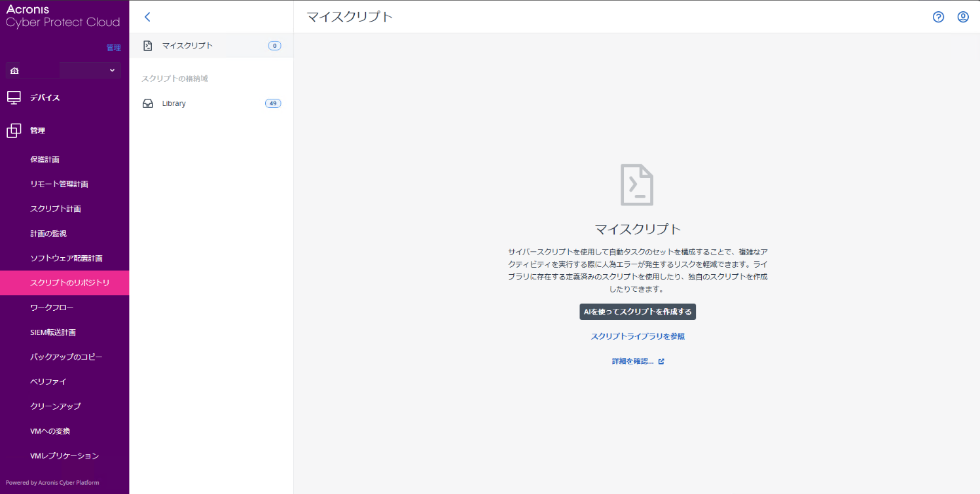The image size is (980, 494).
Task: Go to スクリプト計画 in the sidebar
Action: (x=56, y=209)
